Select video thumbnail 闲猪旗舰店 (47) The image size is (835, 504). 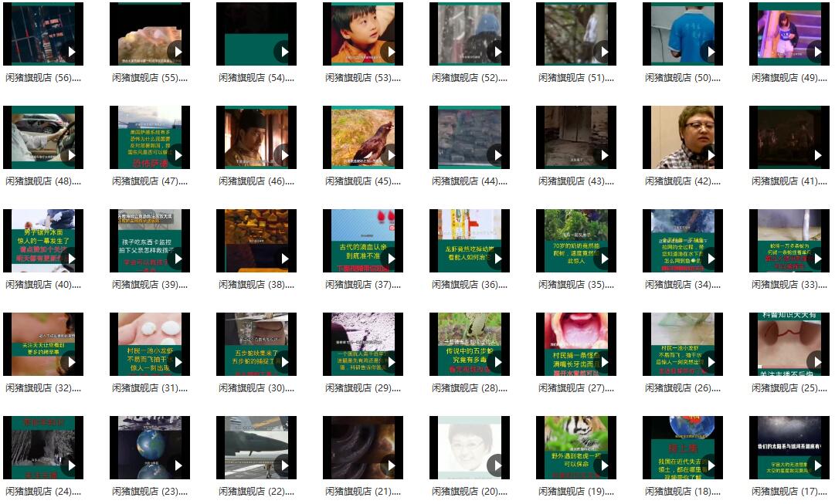click(150, 137)
